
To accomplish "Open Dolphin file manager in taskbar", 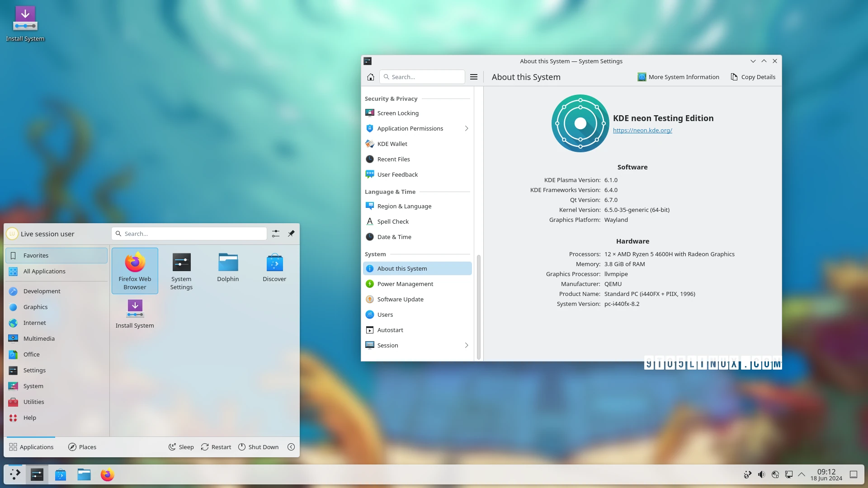I will (x=84, y=474).
